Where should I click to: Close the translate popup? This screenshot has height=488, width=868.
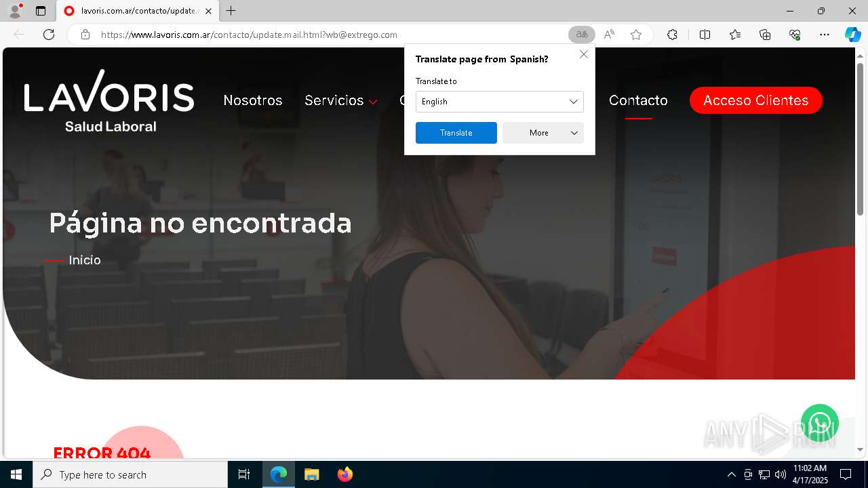point(583,54)
